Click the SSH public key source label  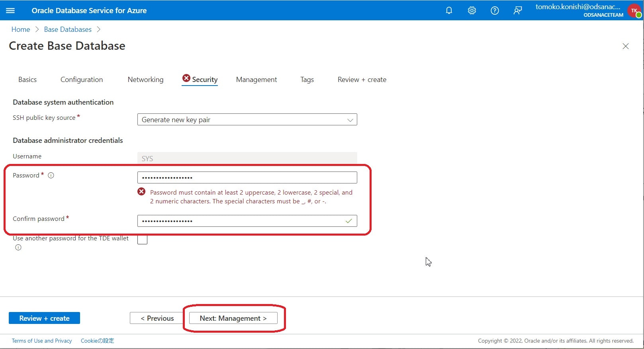44,118
